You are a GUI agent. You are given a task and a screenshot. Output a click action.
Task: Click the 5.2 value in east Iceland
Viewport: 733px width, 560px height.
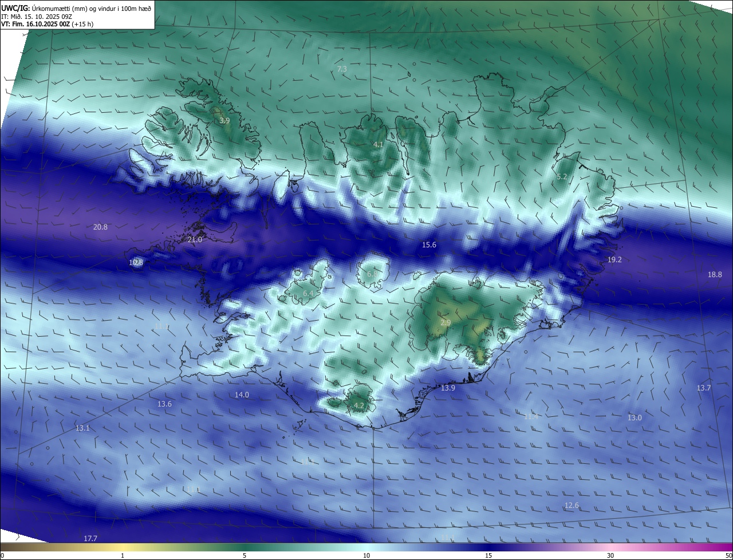coord(562,177)
